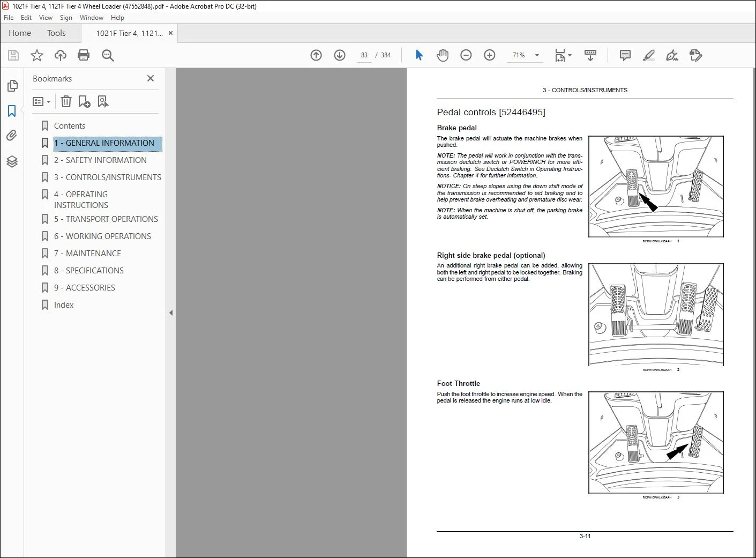This screenshot has height=558, width=756.
Task: Open 2 - SAFETY INFORMATION bookmark
Action: coord(100,160)
